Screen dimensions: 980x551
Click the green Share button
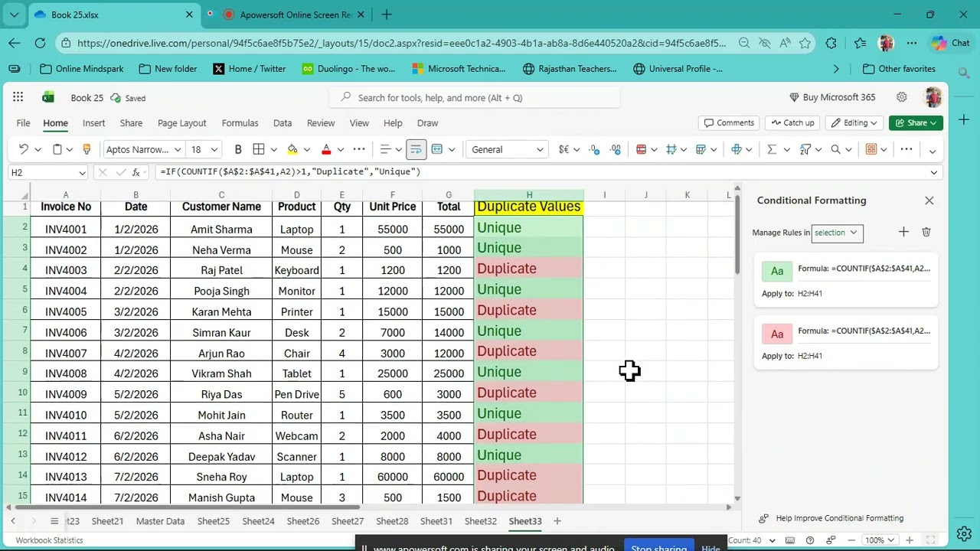916,122
